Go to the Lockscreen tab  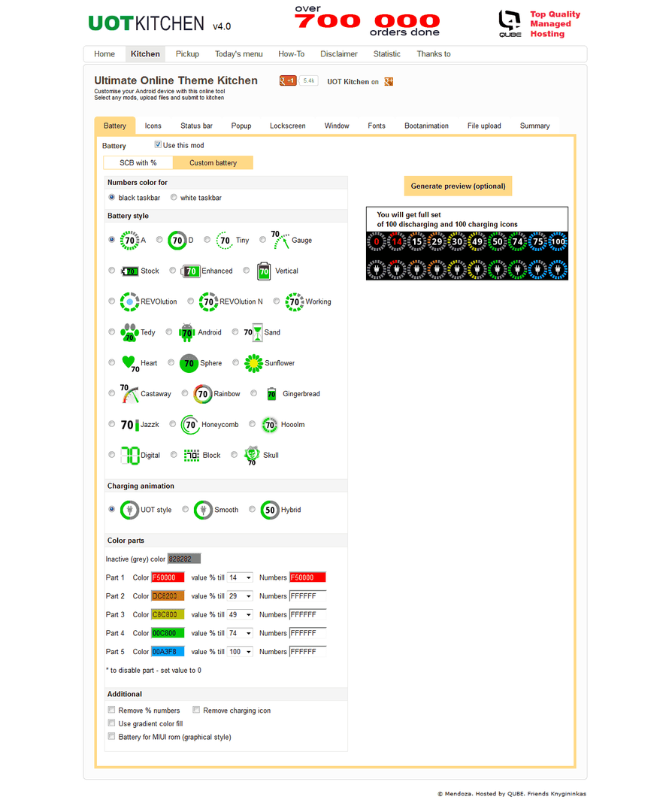coord(287,126)
